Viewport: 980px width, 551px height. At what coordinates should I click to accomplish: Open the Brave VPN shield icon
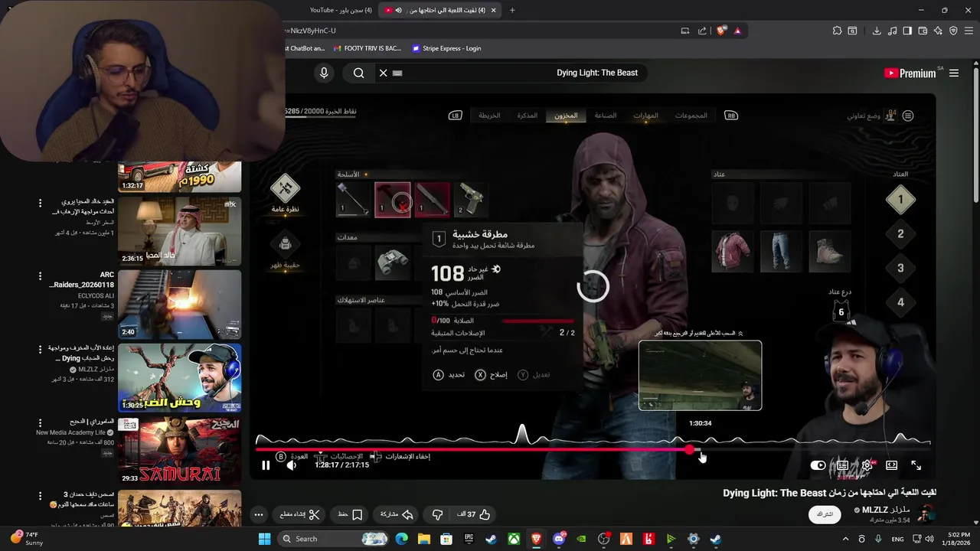pyautogui.click(x=953, y=31)
